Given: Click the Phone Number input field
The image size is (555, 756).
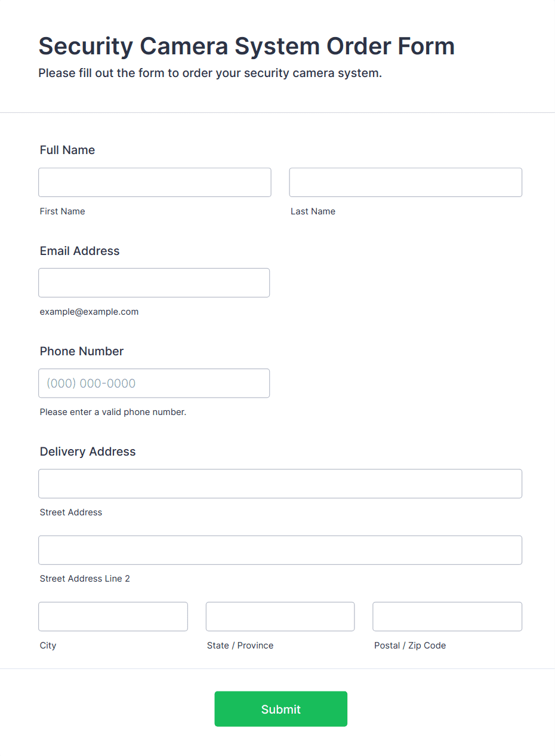Looking at the screenshot, I should click(x=154, y=383).
